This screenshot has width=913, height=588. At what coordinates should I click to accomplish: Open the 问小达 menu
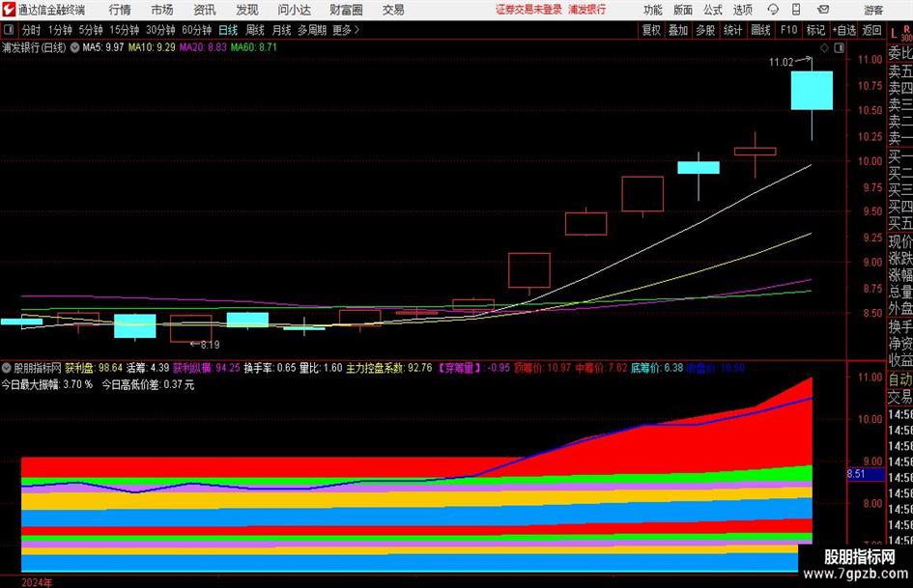(x=294, y=10)
